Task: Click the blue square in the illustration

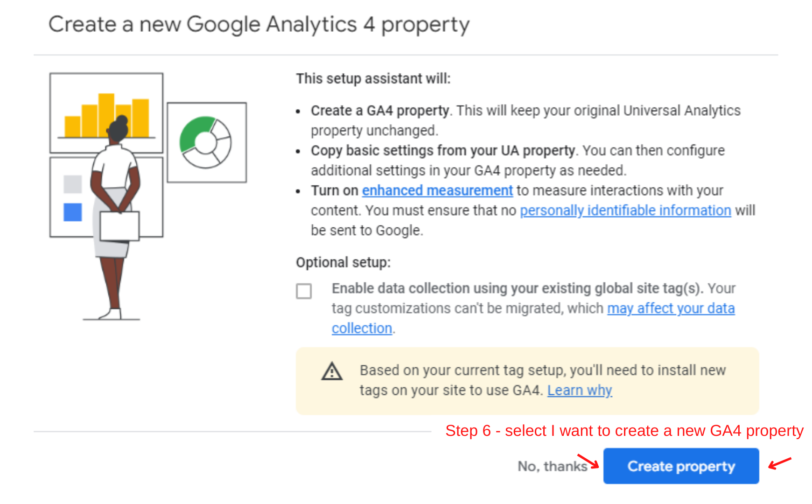Action: pyautogui.click(x=73, y=212)
